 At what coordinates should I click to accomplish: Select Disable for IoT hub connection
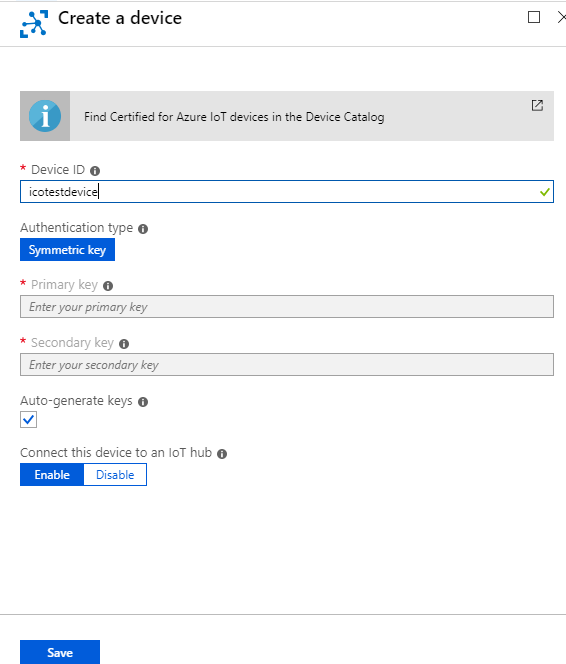click(x=115, y=475)
